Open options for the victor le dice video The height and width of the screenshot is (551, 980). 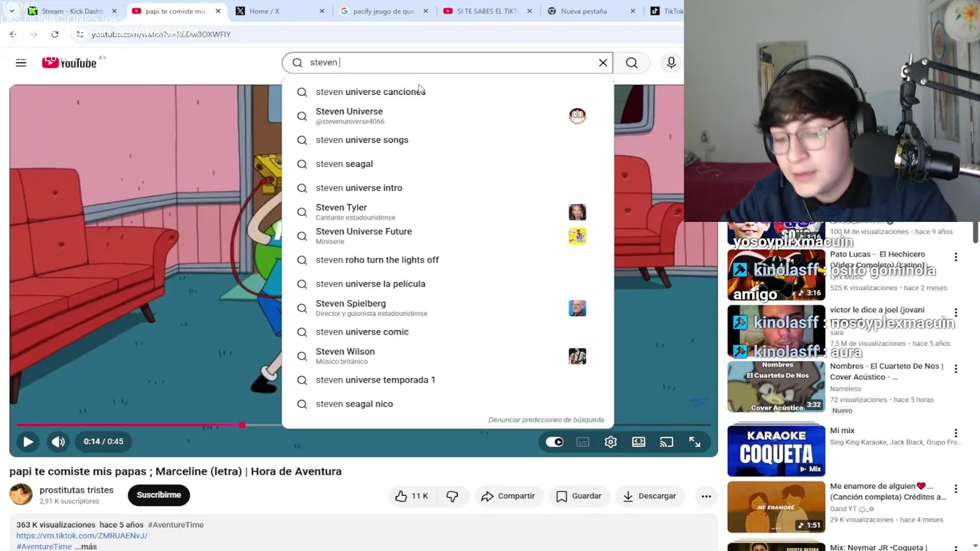pos(955,314)
